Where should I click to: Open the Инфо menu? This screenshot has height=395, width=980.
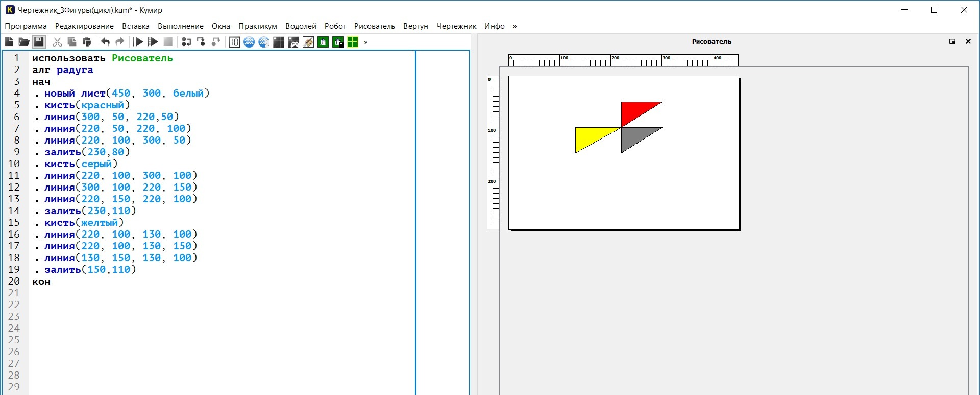(x=495, y=26)
